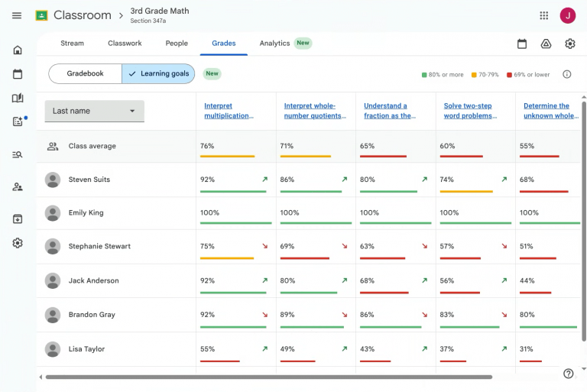This screenshot has height=392, width=587.
Task: Open the class calendar icon beside the Drive icon
Action: 522,44
